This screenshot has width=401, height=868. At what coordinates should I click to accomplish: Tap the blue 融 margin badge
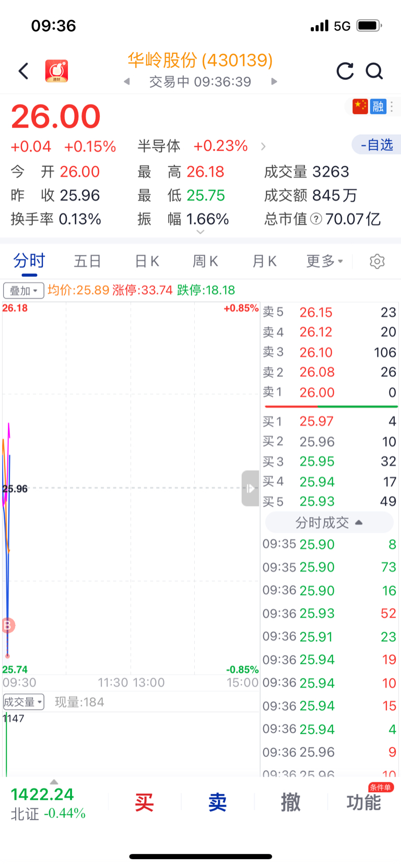click(x=378, y=106)
